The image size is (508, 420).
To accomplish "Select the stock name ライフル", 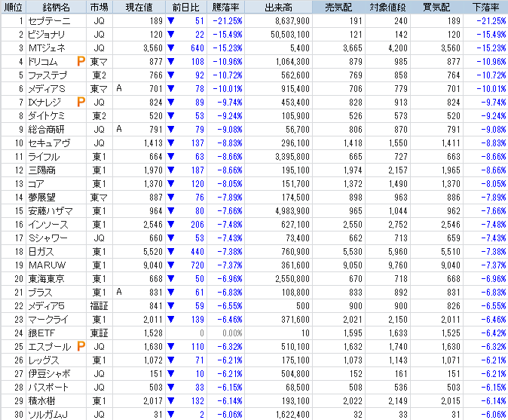I will 44,157.
